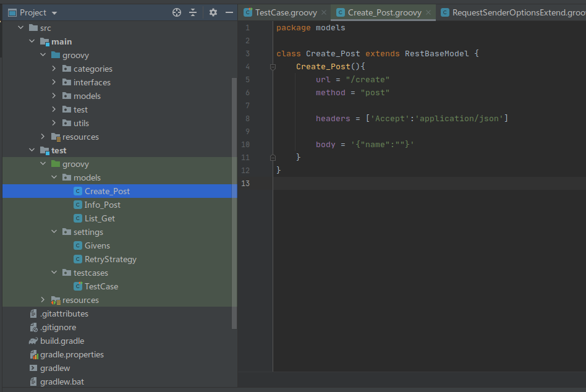Collapse the test source folder

(32, 150)
